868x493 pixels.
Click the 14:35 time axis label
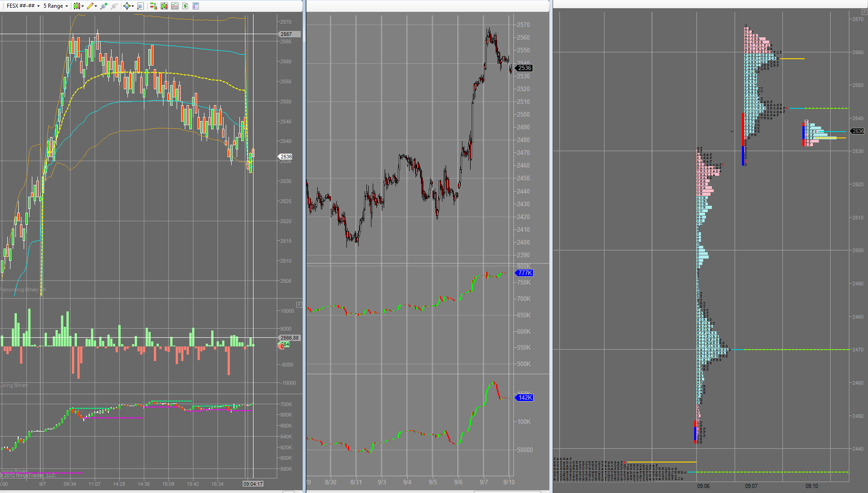click(143, 484)
